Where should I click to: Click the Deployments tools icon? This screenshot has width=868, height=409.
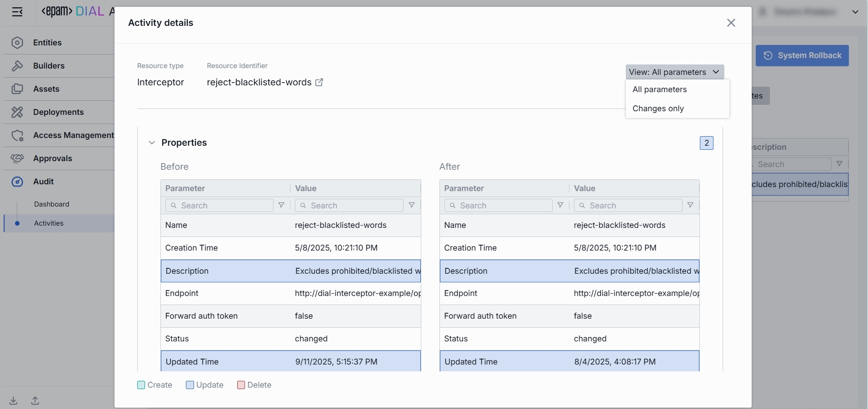point(17,112)
